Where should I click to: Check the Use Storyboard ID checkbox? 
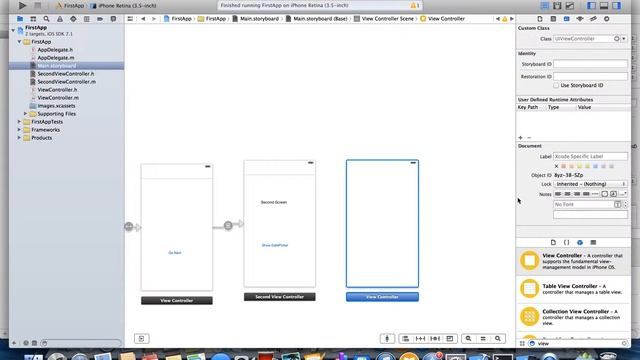click(x=556, y=85)
